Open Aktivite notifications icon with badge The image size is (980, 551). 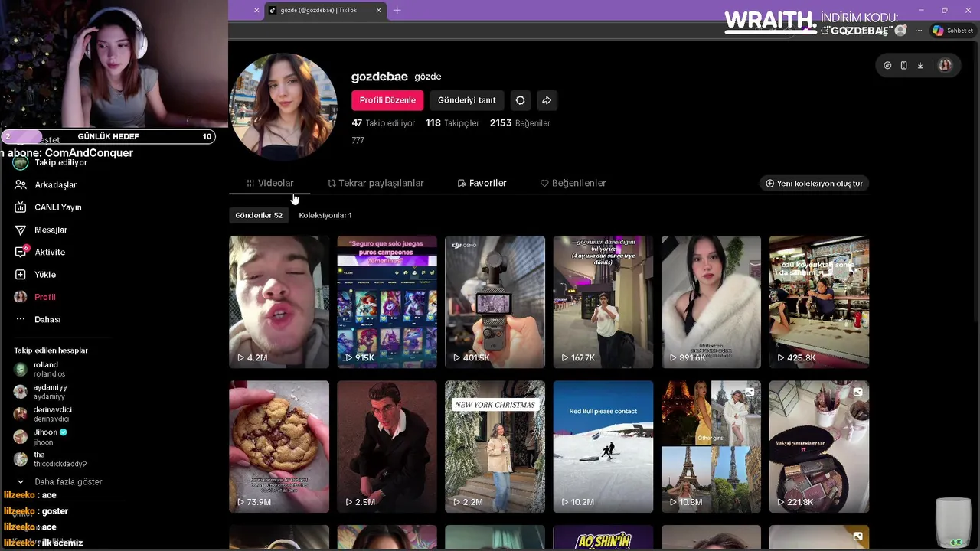coord(21,252)
